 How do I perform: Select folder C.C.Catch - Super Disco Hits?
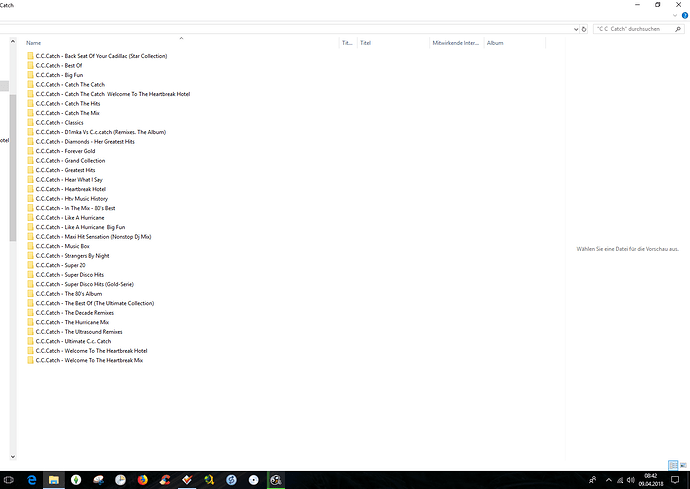coord(66,275)
